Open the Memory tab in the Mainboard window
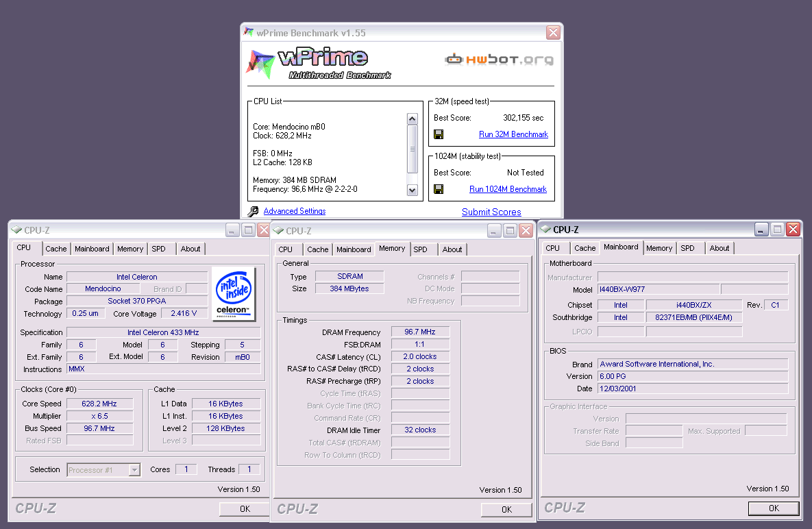 659,249
